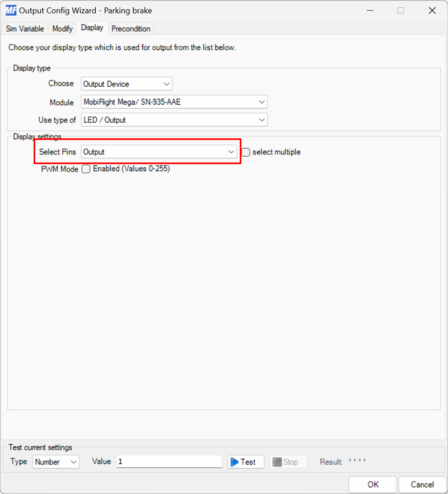Click the Choose dropdown chevron
The height and width of the screenshot is (494, 448).
coord(166,83)
